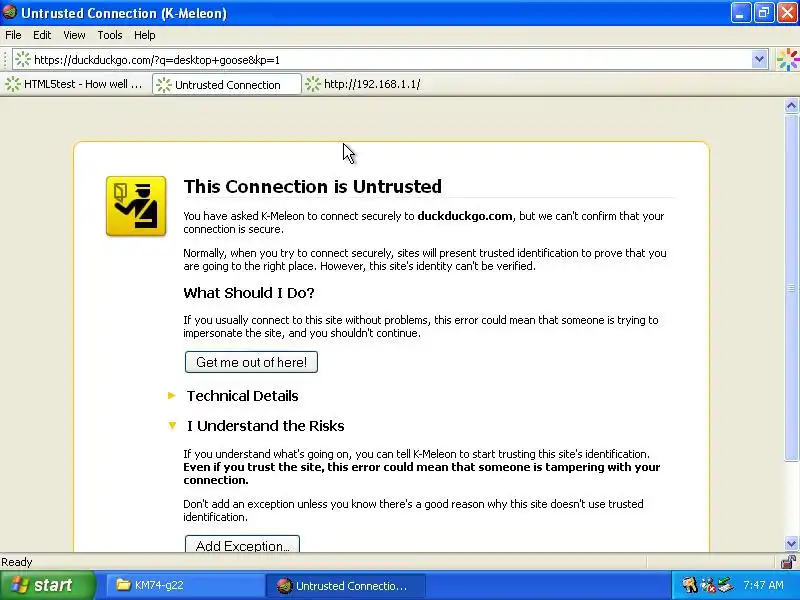Click Get me out of here! button
800x600 pixels.
[x=251, y=362]
